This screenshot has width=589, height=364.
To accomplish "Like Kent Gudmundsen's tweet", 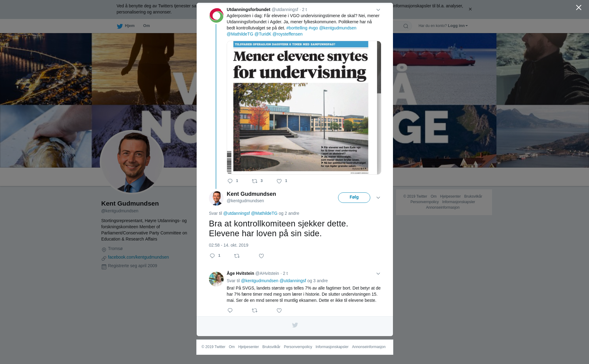I will click(261, 256).
